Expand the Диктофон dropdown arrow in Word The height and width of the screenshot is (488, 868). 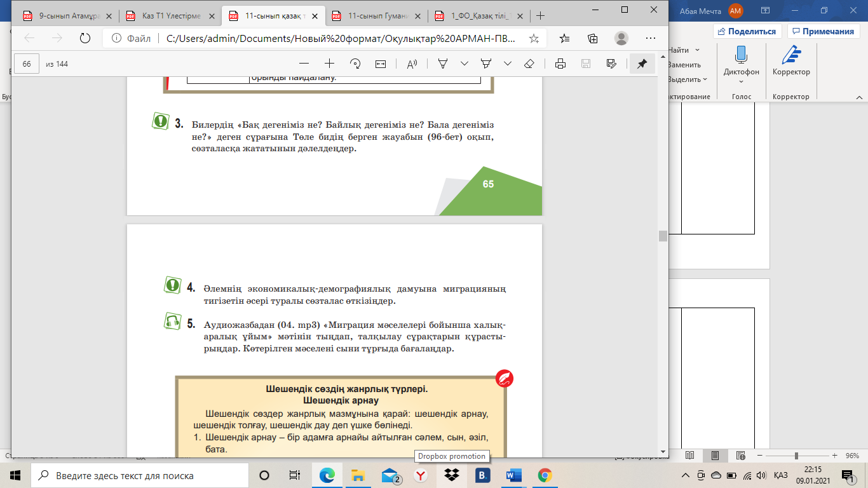tap(741, 81)
